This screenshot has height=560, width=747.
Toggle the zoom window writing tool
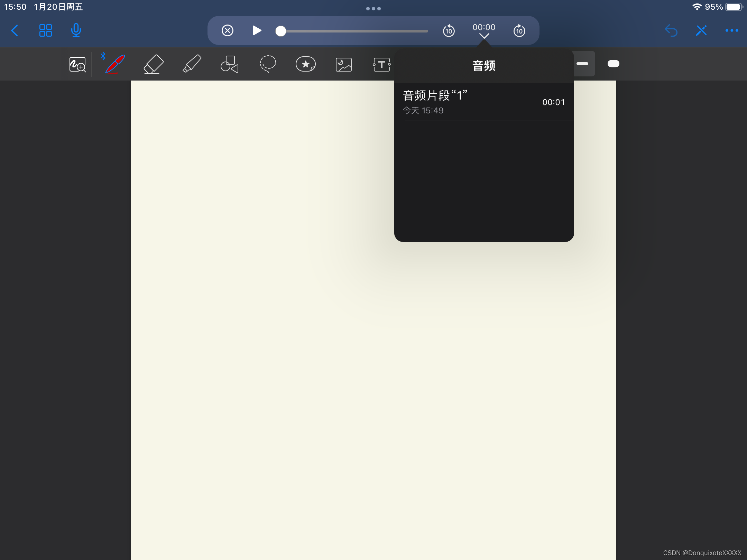click(x=77, y=65)
